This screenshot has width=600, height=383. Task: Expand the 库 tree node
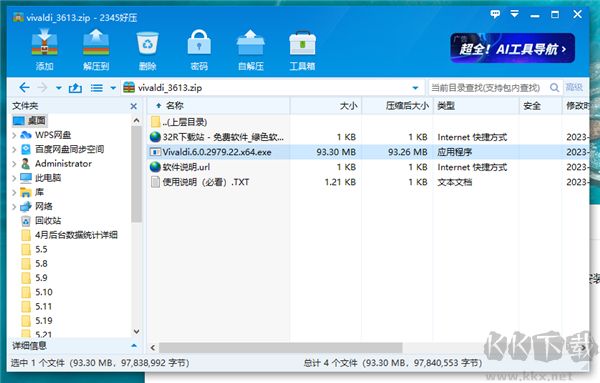click(14, 192)
